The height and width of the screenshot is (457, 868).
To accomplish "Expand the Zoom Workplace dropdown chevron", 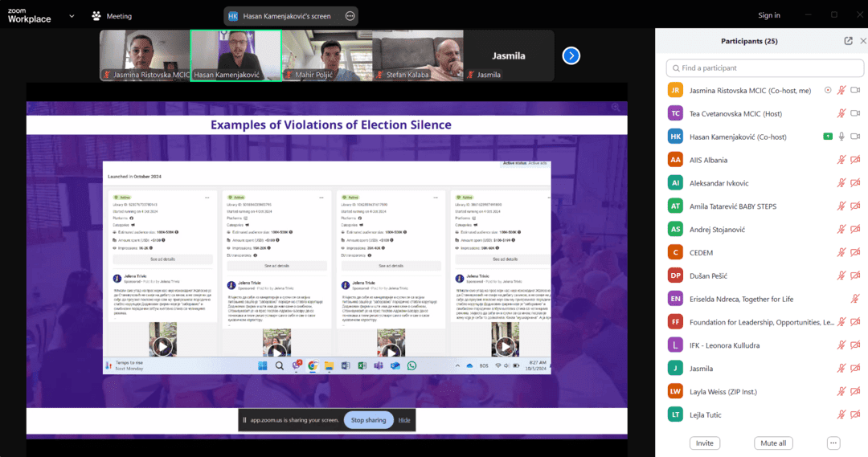I will (72, 16).
